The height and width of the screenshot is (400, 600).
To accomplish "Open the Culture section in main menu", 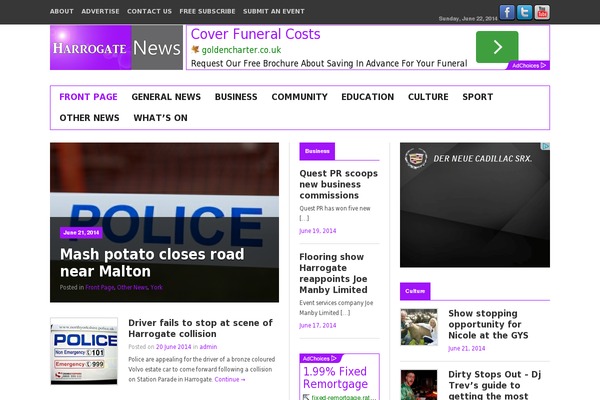I will click(428, 97).
